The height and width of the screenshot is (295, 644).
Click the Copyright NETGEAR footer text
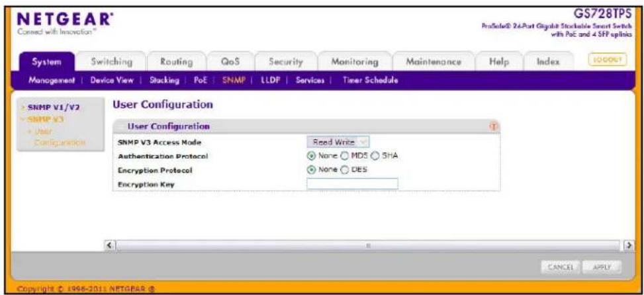[x=87, y=290]
